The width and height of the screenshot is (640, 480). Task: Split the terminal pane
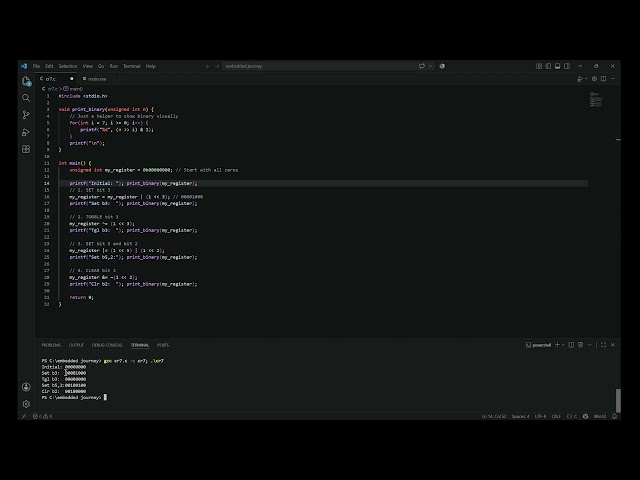571,345
